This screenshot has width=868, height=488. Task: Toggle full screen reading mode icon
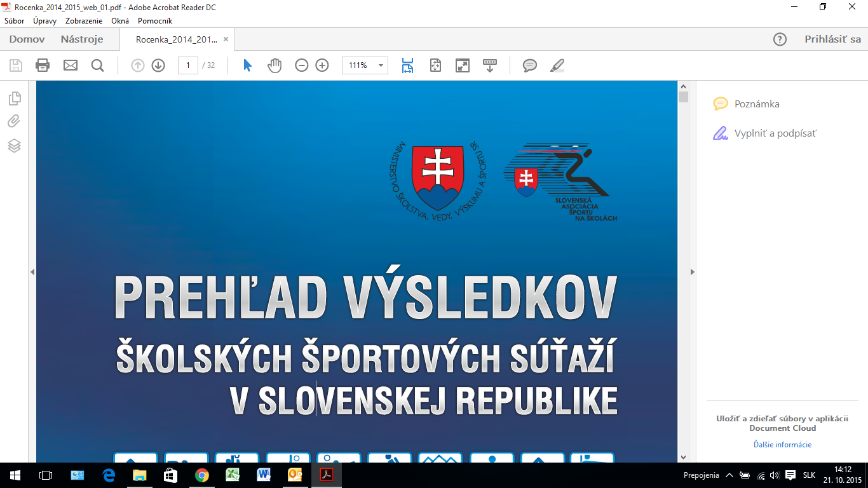pyautogui.click(x=463, y=65)
